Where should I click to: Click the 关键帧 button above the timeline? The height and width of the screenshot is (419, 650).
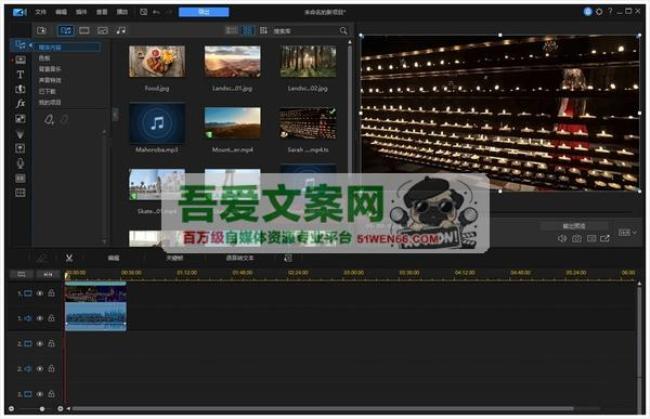(x=175, y=258)
